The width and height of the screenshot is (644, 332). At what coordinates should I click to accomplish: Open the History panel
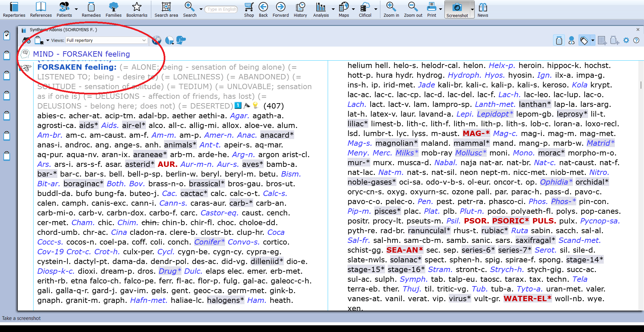tap(300, 9)
